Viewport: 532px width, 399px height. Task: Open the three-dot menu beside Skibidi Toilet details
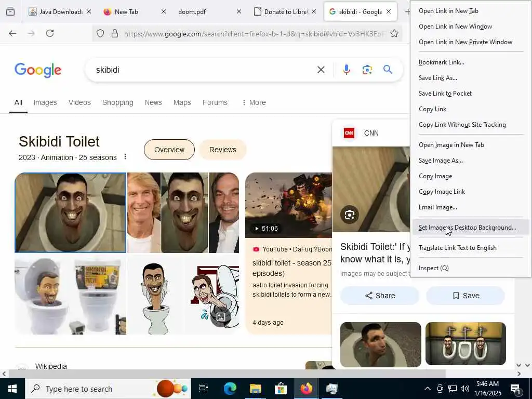(x=125, y=156)
